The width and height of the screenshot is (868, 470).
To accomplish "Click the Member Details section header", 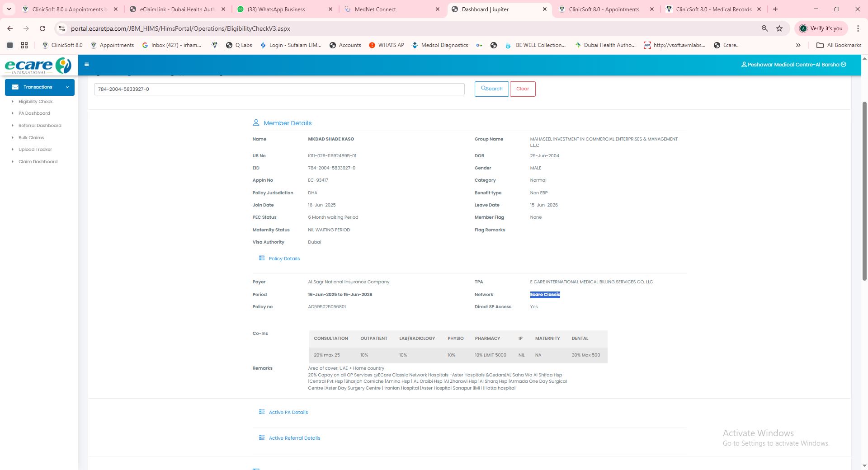I will [x=282, y=123].
